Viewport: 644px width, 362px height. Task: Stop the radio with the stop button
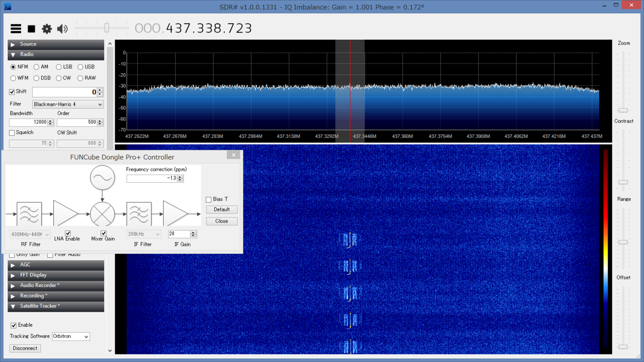31,29
